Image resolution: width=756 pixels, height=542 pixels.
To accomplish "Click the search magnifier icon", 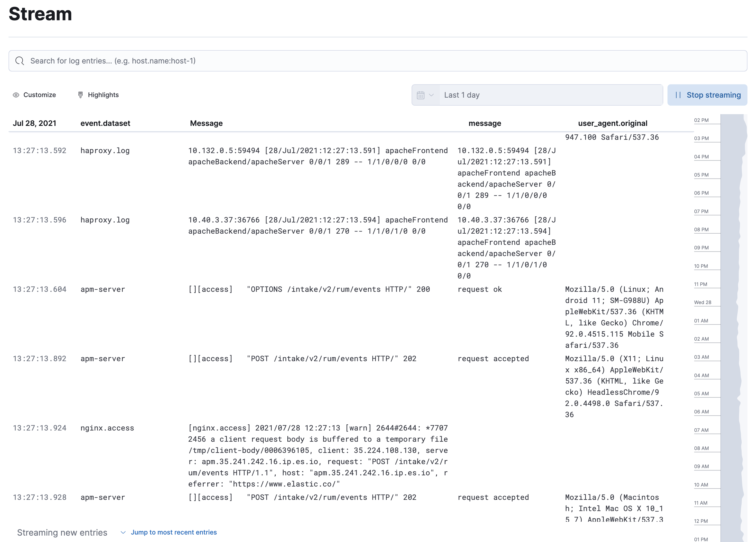I will click(19, 61).
